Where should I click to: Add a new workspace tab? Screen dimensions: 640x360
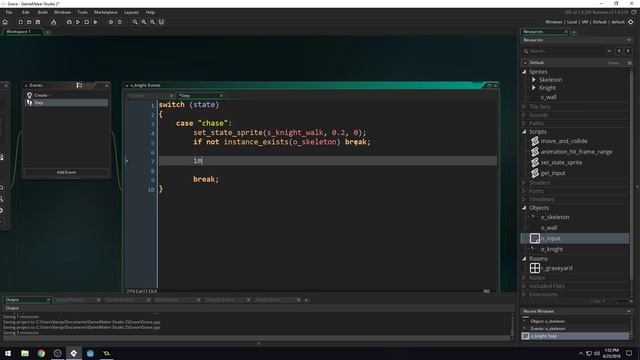coord(48,32)
